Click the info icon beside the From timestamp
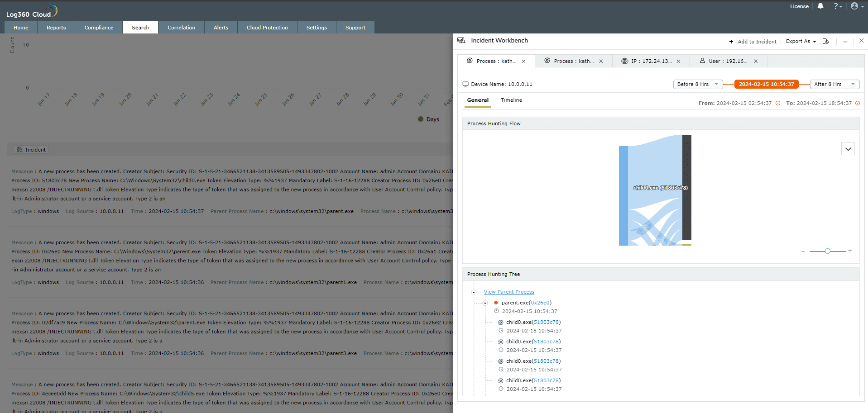868x413 pixels. pyautogui.click(x=778, y=103)
